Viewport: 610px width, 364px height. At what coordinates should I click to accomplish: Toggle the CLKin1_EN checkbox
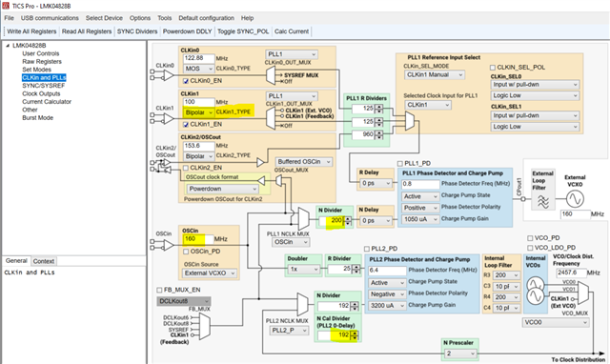click(186, 125)
